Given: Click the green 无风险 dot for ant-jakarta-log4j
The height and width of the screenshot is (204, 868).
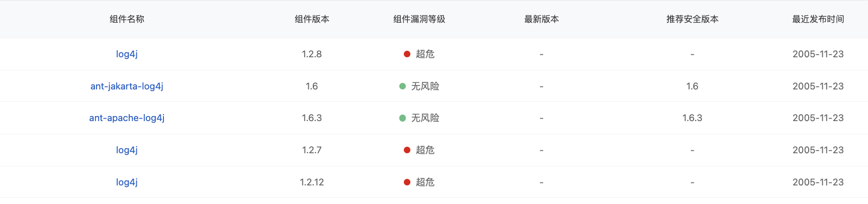Looking at the screenshot, I should (x=402, y=86).
